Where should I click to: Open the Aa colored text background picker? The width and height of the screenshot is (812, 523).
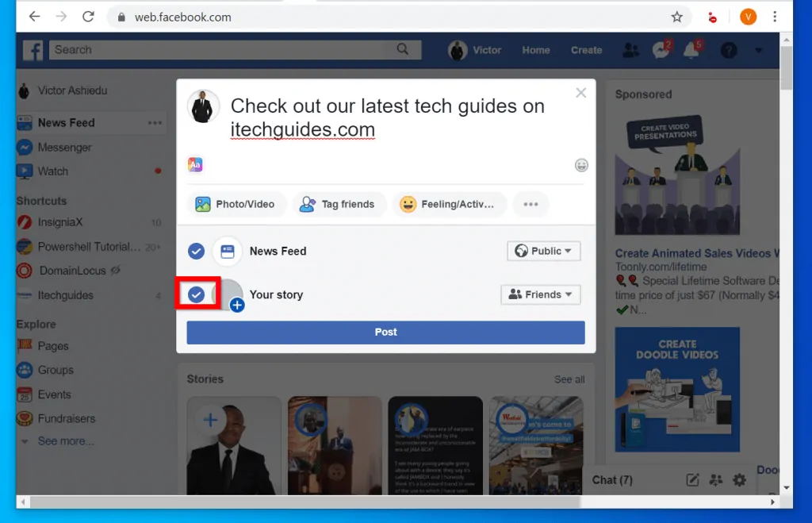pyautogui.click(x=195, y=164)
